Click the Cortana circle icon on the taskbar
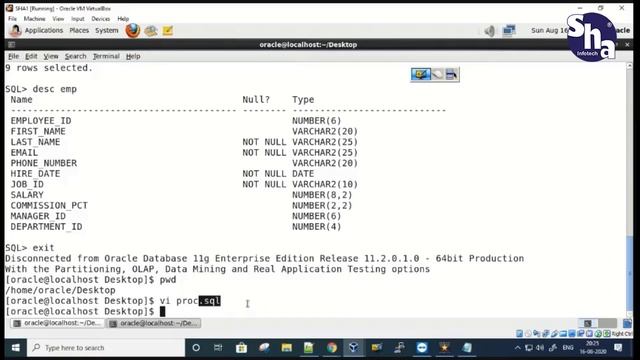 coord(196,348)
